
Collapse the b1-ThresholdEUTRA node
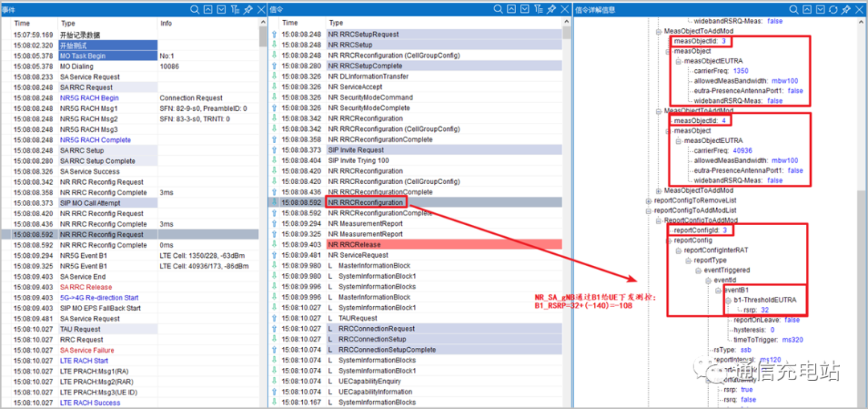[x=728, y=300]
